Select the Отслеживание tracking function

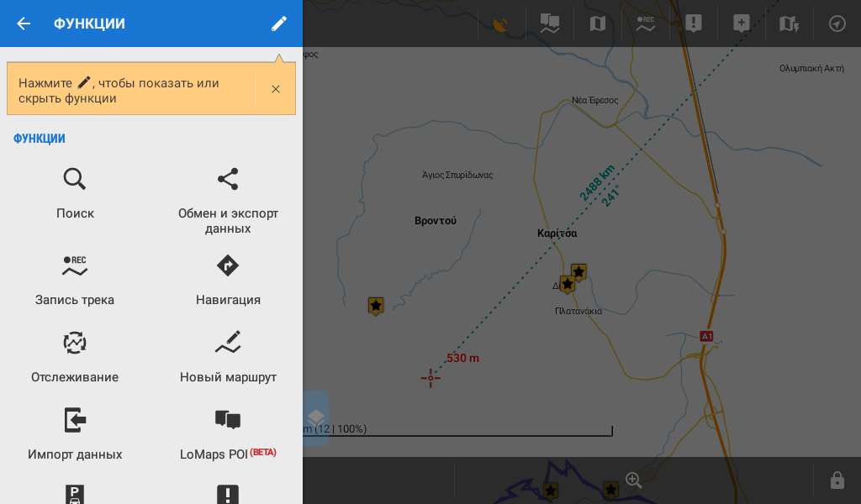pyautogui.click(x=75, y=357)
